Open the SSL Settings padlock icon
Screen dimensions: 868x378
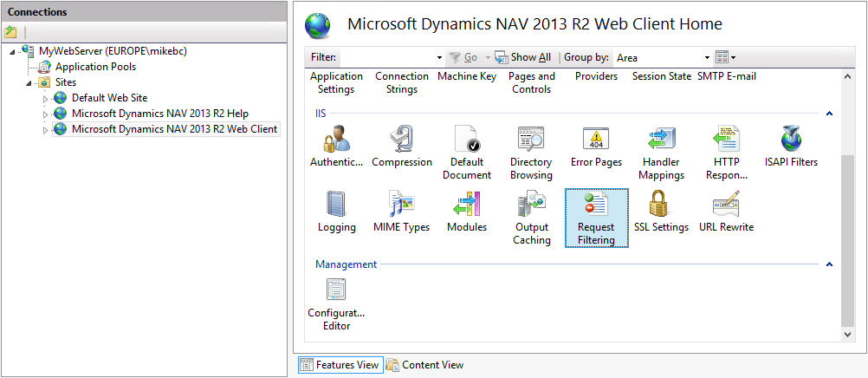click(661, 205)
